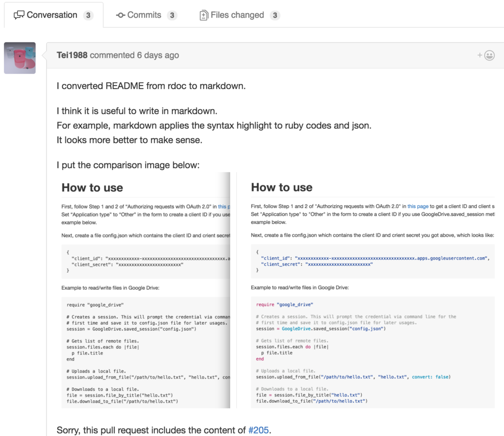Click the Files changed diff icon
The height and width of the screenshot is (436, 504).
204,15
